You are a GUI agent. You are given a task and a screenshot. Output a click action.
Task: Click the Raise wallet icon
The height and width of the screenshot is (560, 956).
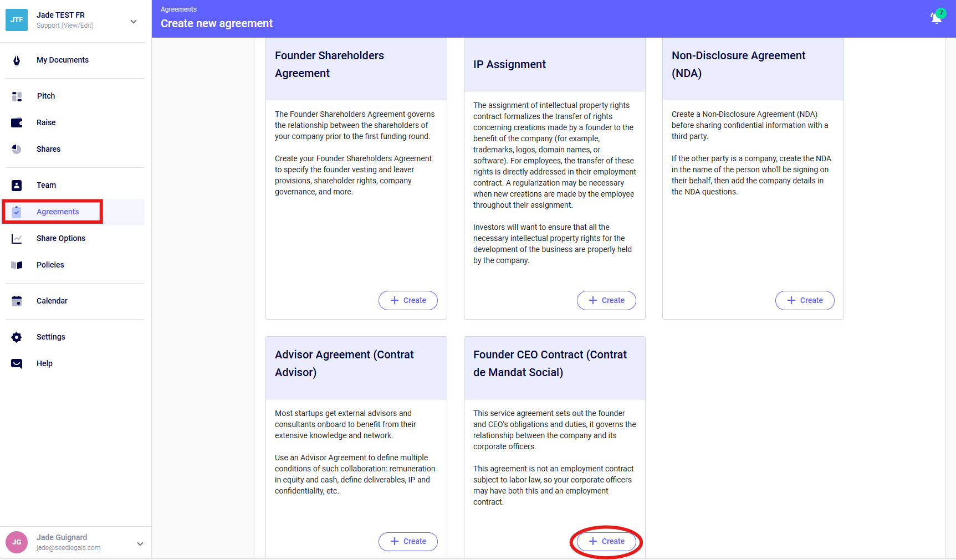click(17, 123)
